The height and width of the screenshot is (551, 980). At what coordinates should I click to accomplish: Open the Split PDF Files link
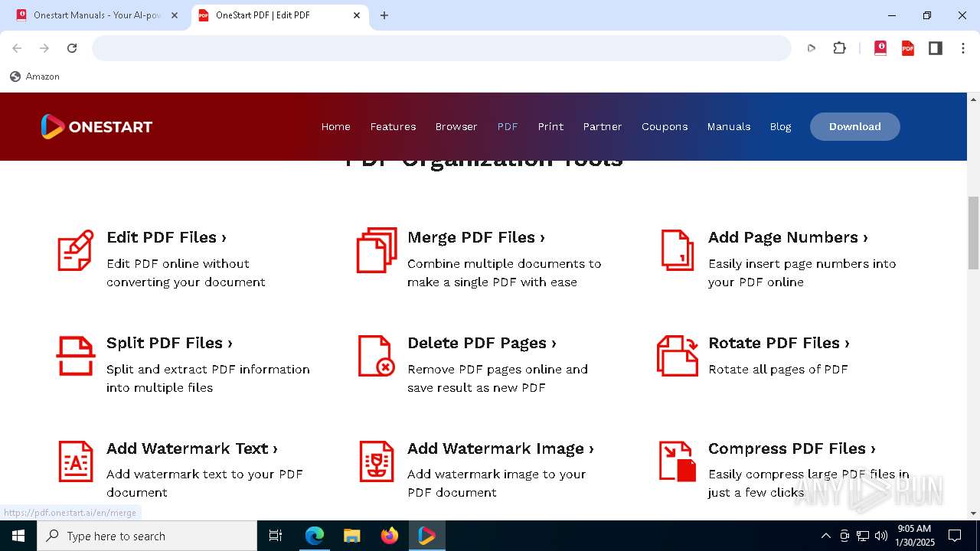(x=169, y=343)
